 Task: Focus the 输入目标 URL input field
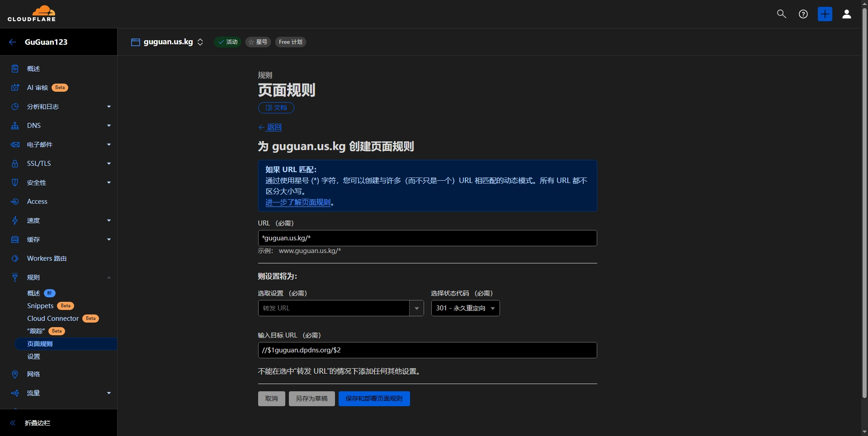428,350
